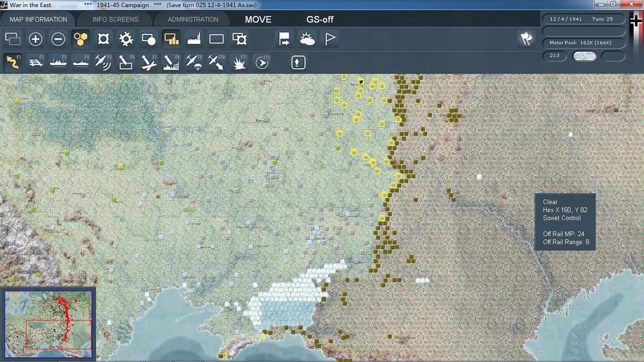Toggle the rectangle with gear icon
Viewport: 644px width, 362px height.
pyautogui.click(x=239, y=39)
